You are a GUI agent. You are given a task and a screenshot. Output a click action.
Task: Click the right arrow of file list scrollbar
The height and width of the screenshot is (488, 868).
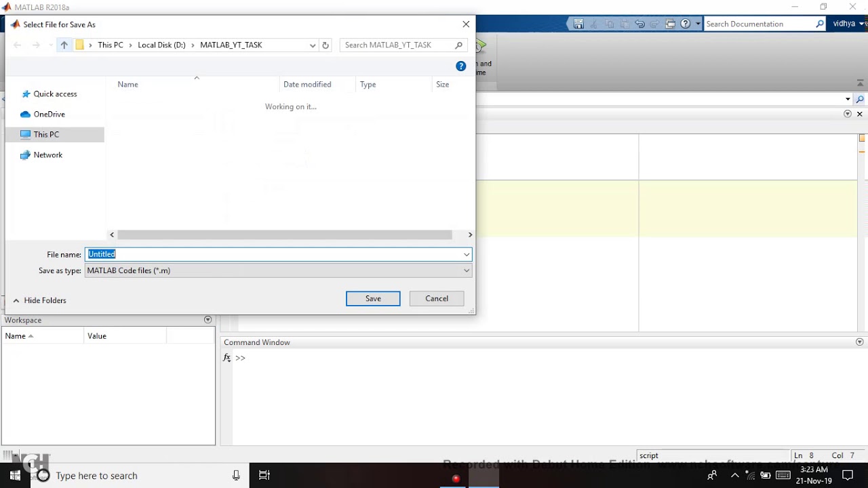[x=470, y=235]
